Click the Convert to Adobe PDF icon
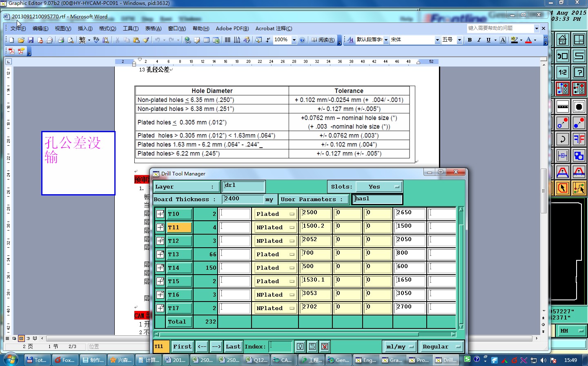The image size is (588, 366). 11,51
